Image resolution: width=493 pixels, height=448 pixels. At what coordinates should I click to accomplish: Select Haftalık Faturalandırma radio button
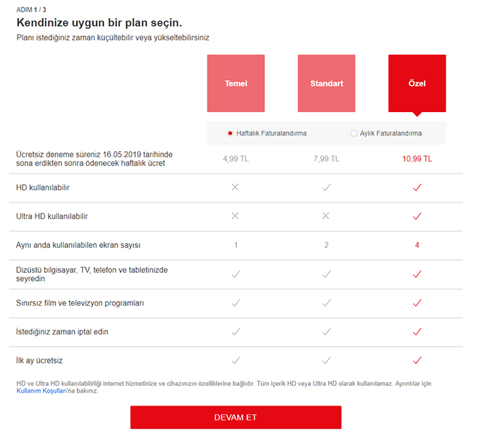(x=231, y=133)
